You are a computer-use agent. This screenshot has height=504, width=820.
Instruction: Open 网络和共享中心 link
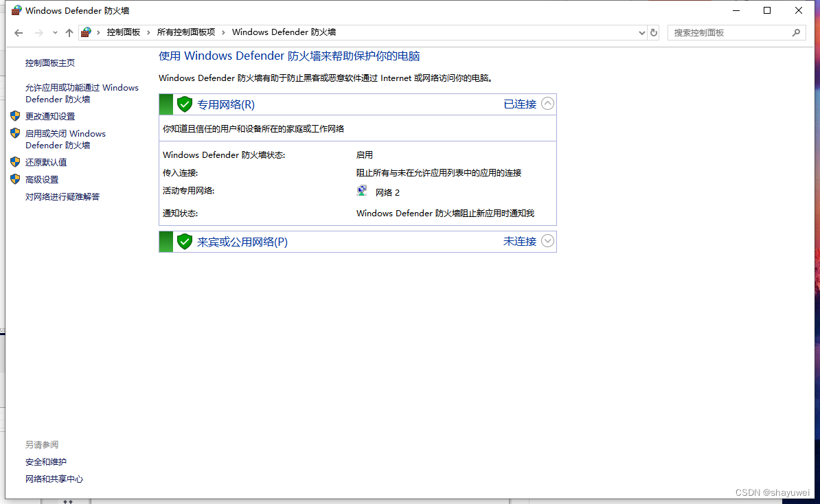54,479
